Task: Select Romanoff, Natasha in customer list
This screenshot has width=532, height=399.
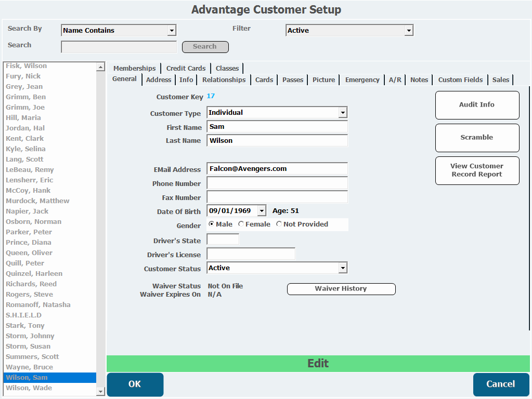Action: [x=49, y=305]
